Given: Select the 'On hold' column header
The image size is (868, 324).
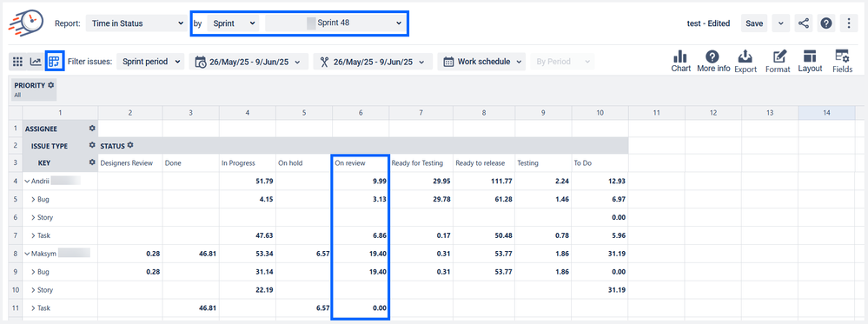Looking at the screenshot, I should [304, 162].
